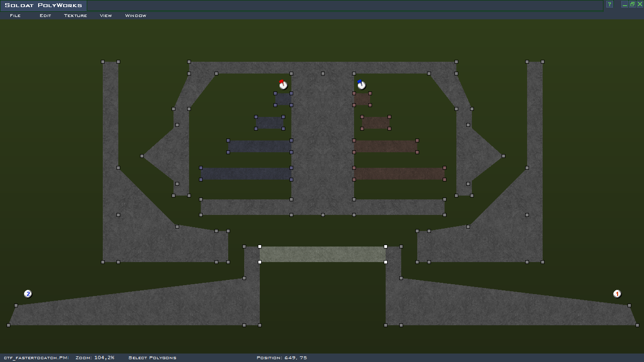The image size is (644, 362).
Task: Click spawn point marker number 1
Action: coord(617,294)
